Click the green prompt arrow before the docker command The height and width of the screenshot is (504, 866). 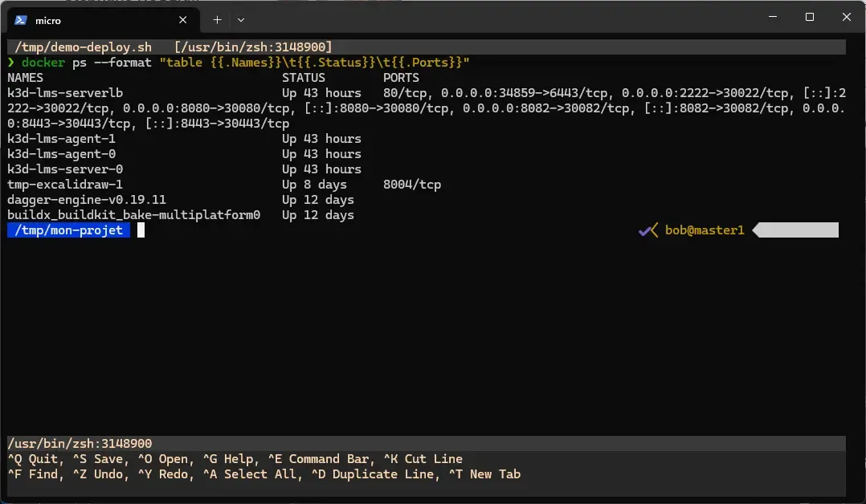[x=10, y=62]
